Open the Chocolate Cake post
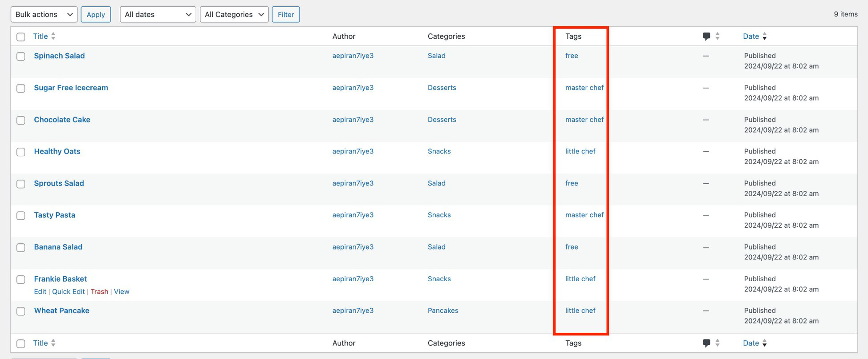Image resolution: width=868 pixels, height=359 pixels. 62,120
